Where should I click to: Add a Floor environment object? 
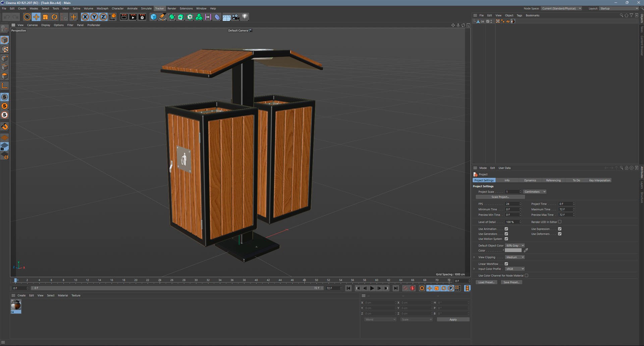(x=227, y=17)
